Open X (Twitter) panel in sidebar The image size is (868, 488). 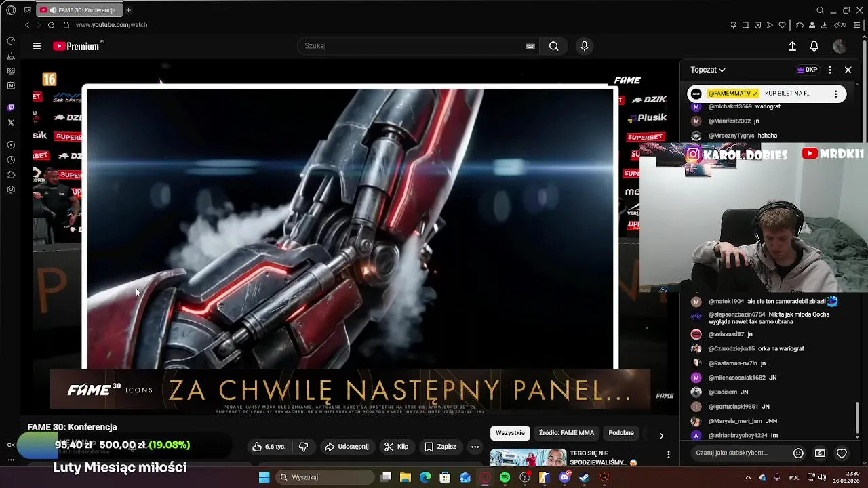tap(11, 123)
